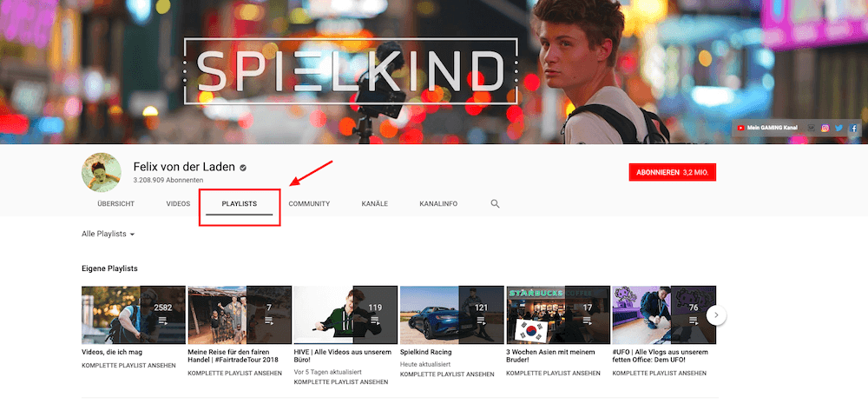Screen dimensions: 868x404
Task: Click the "3.208.909 Abonnenten" subscriber count
Action: tap(168, 181)
